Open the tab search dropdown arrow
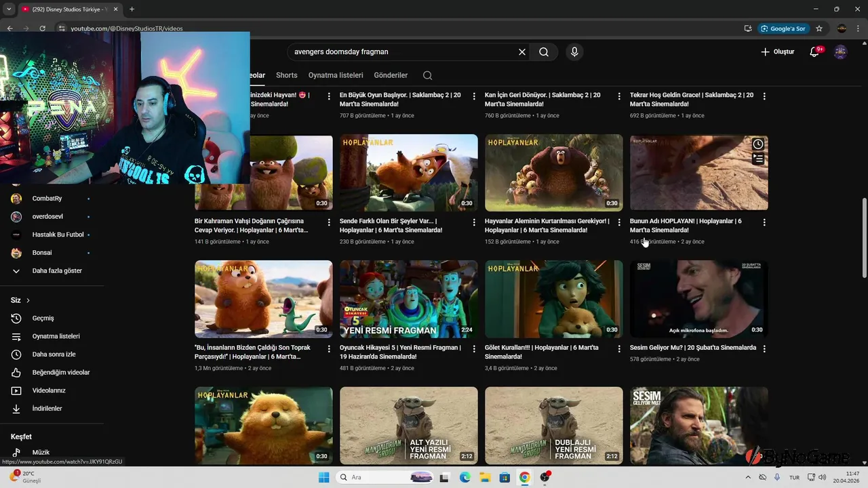Image resolution: width=868 pixels, height=488 pixels. pyautogui.click(x=8, y=9)
